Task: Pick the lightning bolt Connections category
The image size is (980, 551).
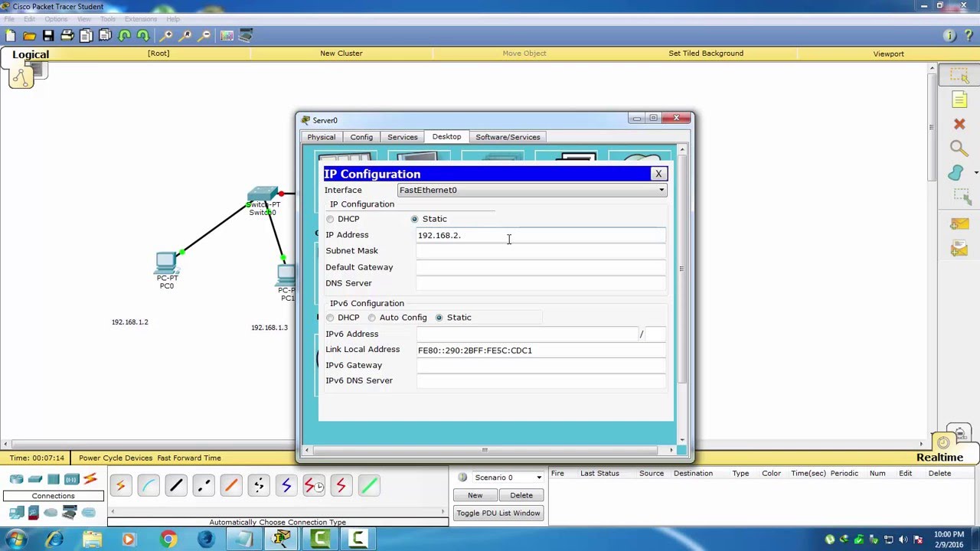Action: click(90, 480)
